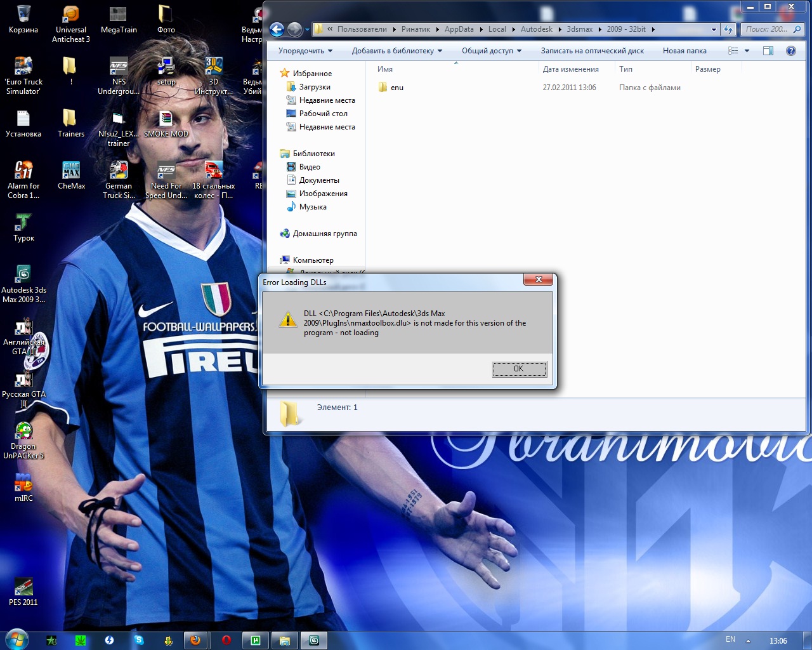Click 3dsmax in address breadcrumb
Image resolution: width=812 pixels, height=650 pixels.
point(579,29)
